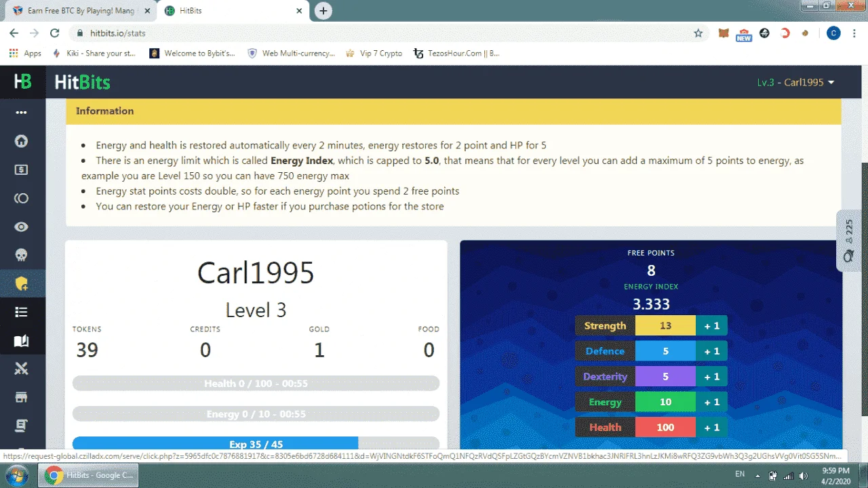This screenshot has height=488, width=868.
Task: Open the HB logo in the sidebar
Action: coord(22,82)
